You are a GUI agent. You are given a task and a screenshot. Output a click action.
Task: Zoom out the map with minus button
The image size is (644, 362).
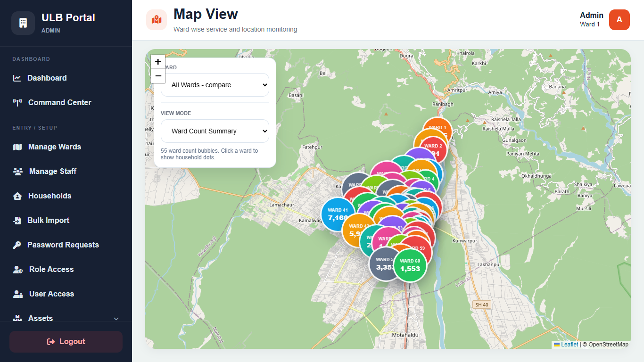[158, 76]
